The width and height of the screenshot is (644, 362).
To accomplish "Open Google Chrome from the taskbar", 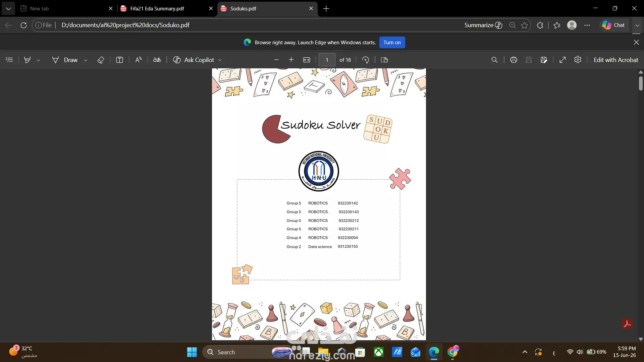I will click(452, 352).
